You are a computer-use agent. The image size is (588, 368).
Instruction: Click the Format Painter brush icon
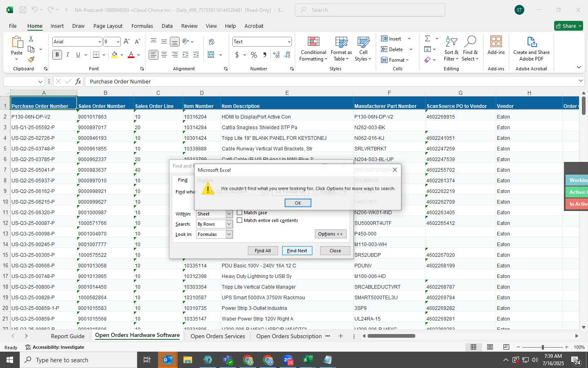31,59
